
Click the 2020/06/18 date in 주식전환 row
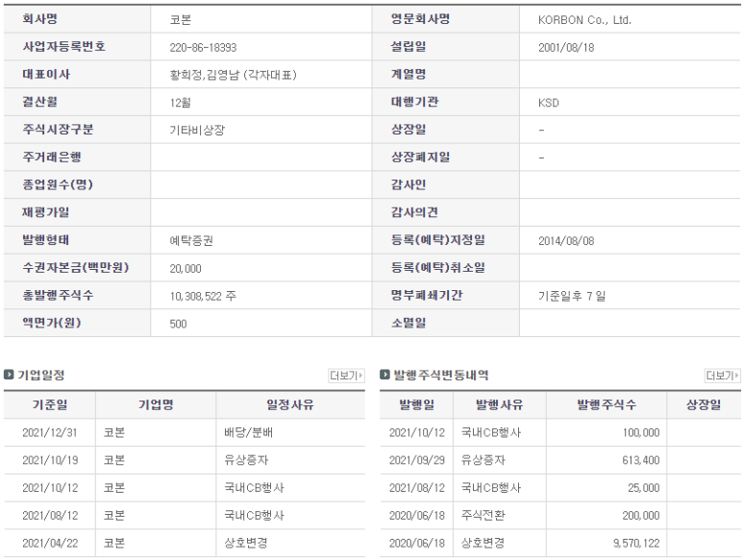coord(417,516)
